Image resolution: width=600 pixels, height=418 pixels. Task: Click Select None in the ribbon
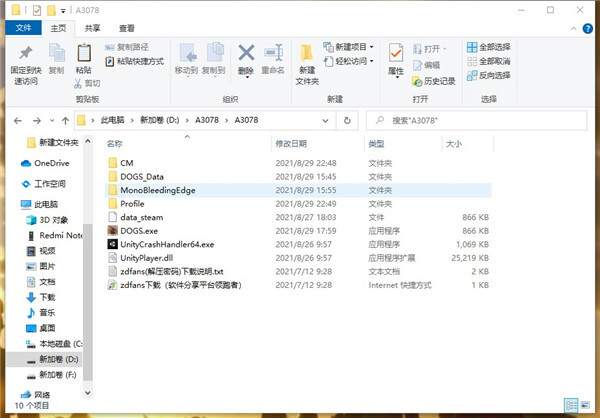click(x=489, y=61)
